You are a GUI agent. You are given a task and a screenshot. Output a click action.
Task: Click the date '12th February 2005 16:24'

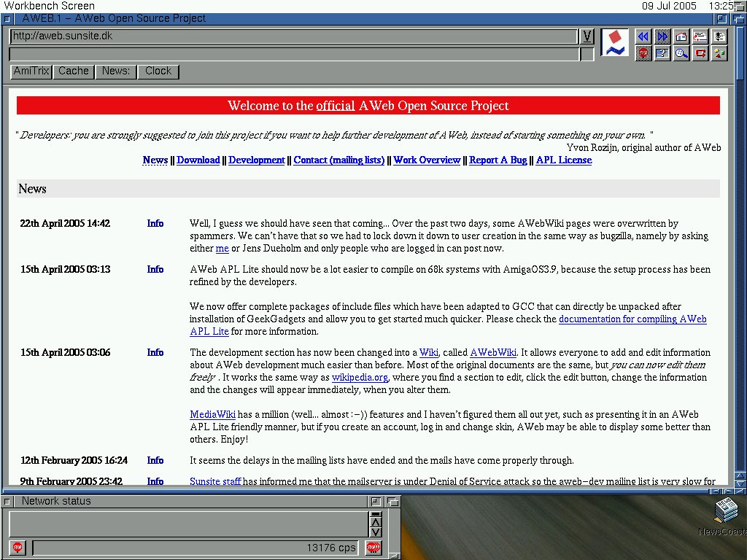click(74, 460)
